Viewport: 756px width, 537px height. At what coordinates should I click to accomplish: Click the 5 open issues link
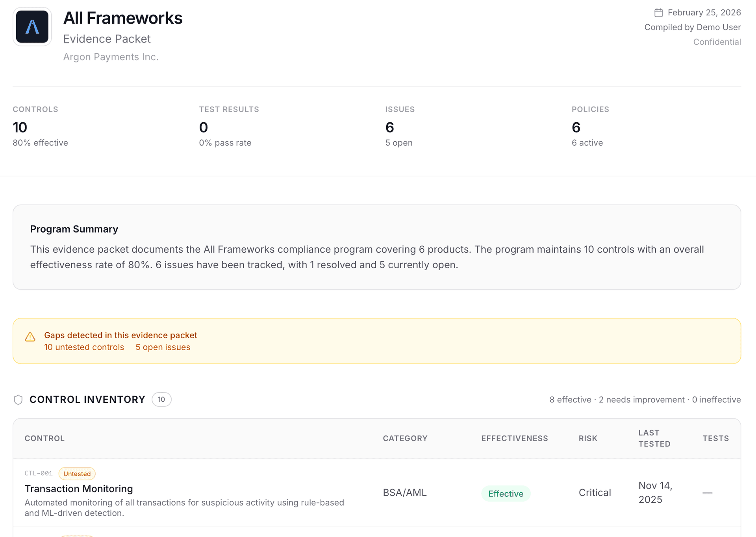[163, 347]
